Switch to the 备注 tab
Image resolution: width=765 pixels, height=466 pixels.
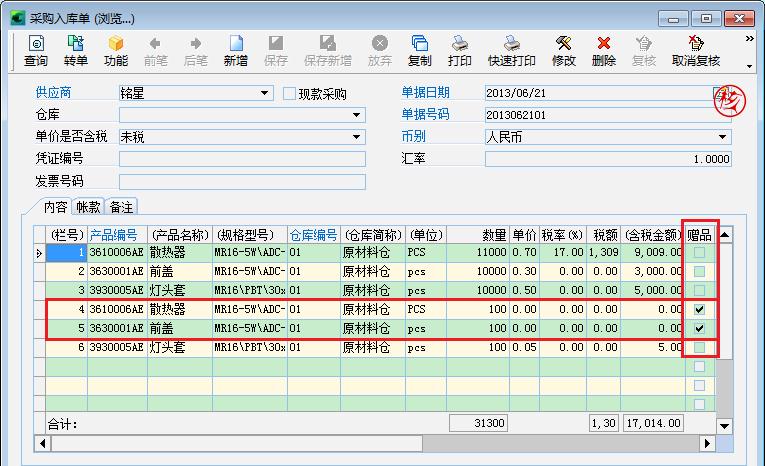tap(121, 207)
